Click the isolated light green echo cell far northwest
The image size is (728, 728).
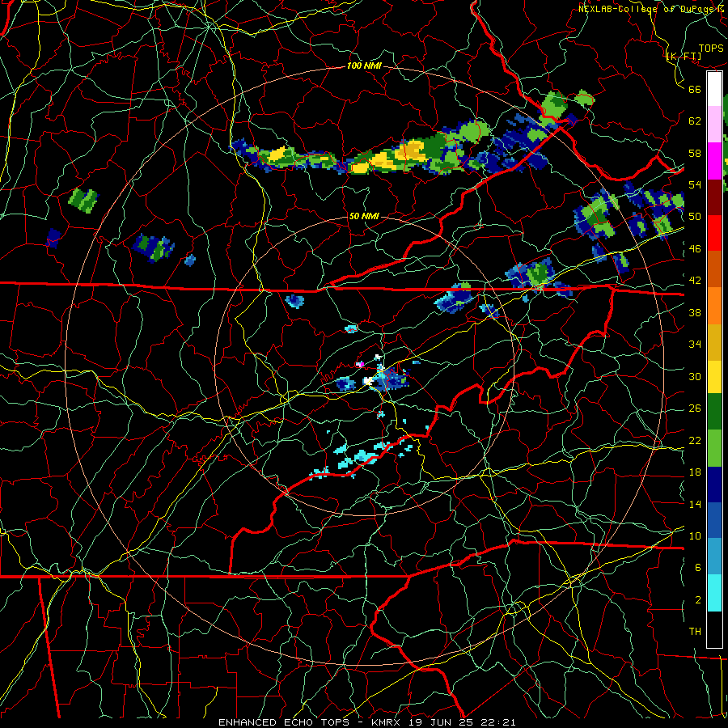click(83, 201)
